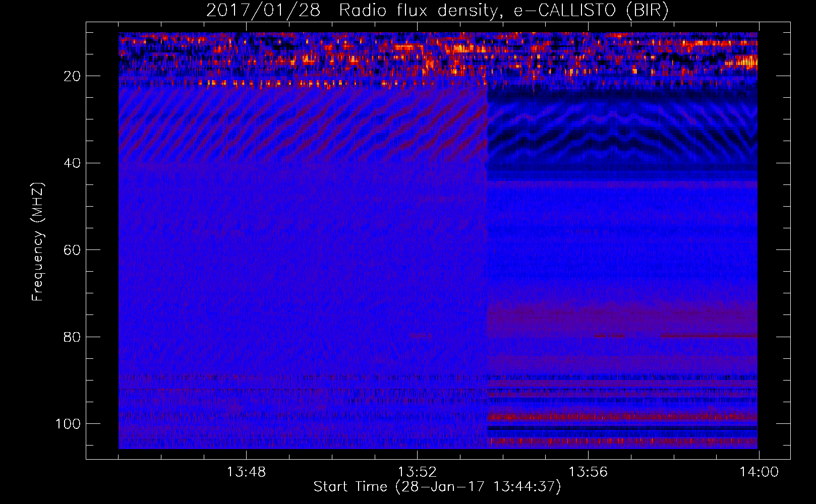Click the 100 frequency tick label
The height and width of the screenshot is (504, 816).
(68, 424)
